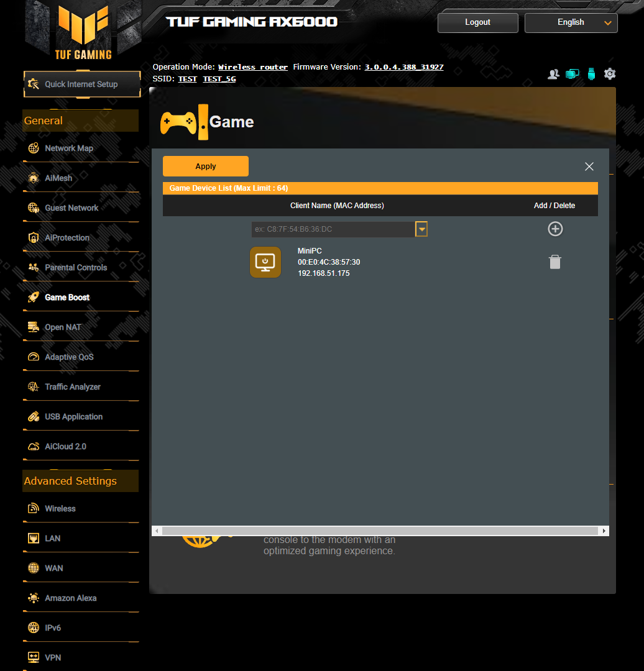Go to the Game Boost section
The height and width of the screenshot is (671, 644).
67,298
